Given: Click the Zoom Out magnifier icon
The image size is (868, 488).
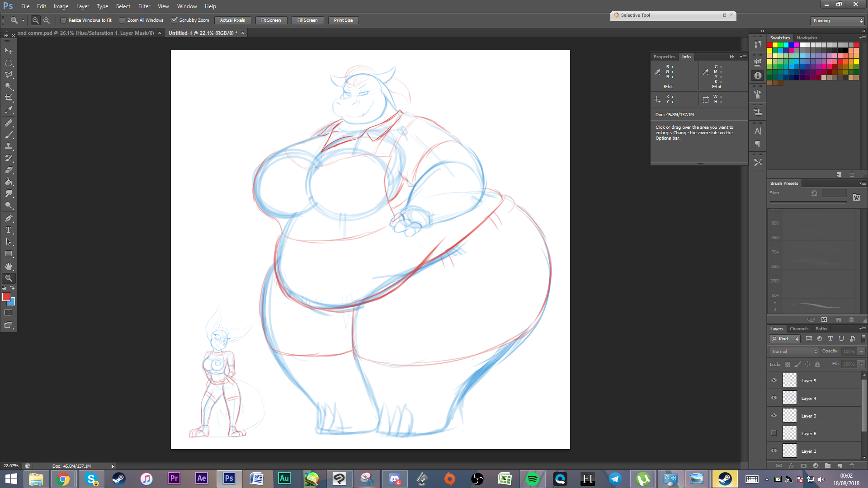Looking at the screenshot, I should (47, 20).
